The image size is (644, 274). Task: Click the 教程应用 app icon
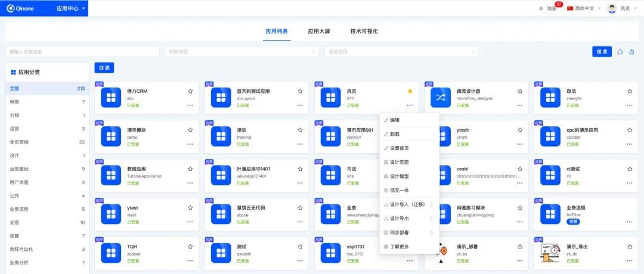(111, 176)
